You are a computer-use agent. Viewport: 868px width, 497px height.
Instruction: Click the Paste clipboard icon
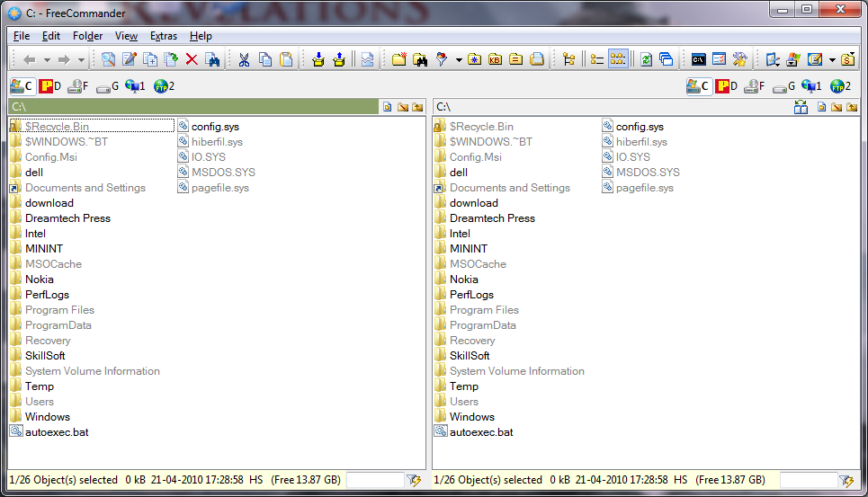pyautogui.click(x=286, y=59)
